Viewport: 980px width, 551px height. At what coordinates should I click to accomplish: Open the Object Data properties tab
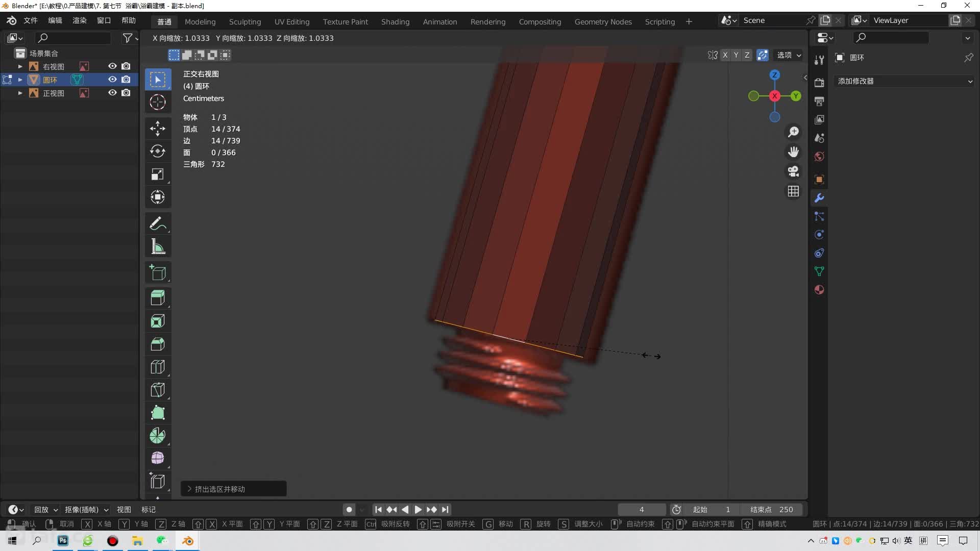point(819,271)
